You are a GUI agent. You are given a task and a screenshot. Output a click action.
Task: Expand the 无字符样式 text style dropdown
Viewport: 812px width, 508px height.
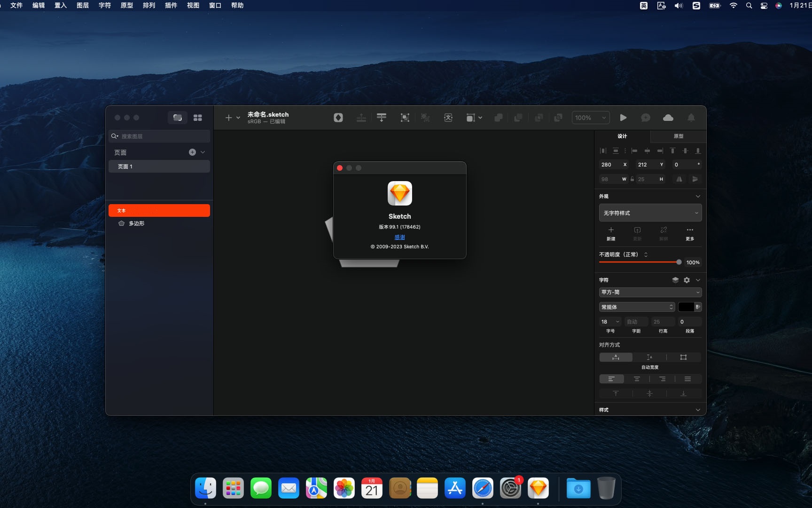click(650, 213)
